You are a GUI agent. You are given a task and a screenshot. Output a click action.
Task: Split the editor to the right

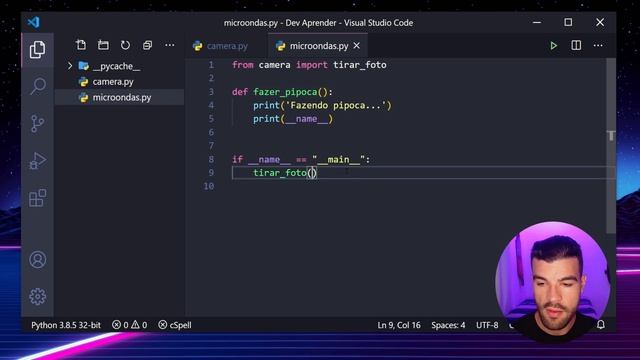pyautogui.click(x=576, y=45)
